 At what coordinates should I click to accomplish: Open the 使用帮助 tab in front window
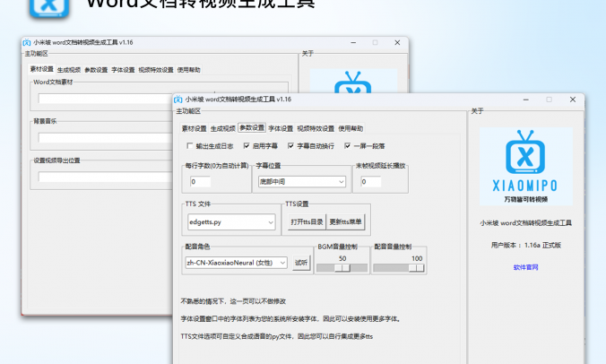pos(351,129)
